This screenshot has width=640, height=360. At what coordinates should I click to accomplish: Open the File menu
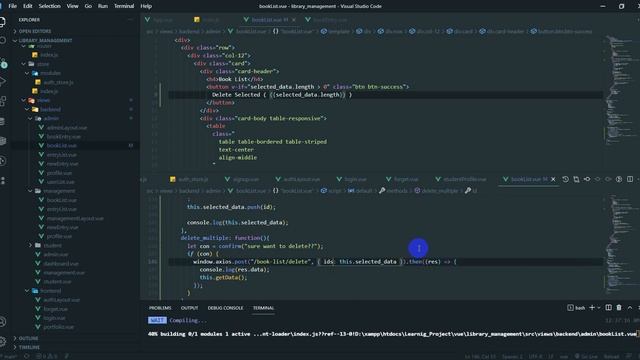pos(13,6)
